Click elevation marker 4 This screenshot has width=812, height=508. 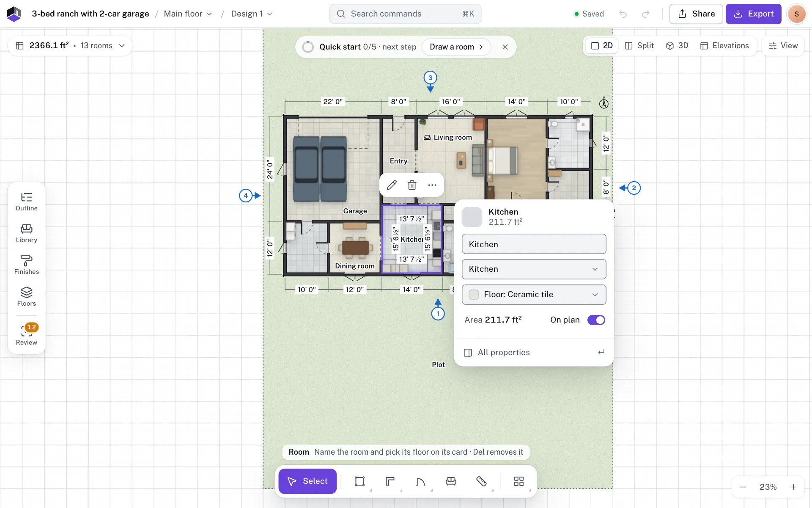pos(246,196)
